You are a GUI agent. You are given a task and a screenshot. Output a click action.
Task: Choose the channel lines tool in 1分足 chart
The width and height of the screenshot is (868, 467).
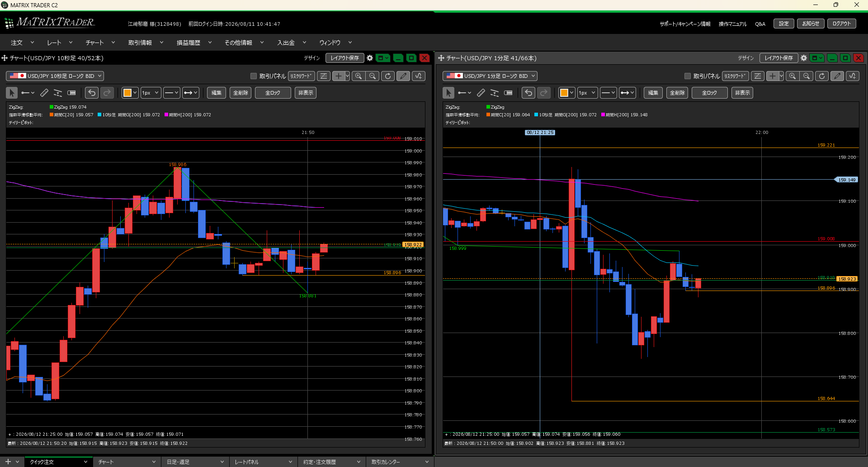(x=495, y=93)
